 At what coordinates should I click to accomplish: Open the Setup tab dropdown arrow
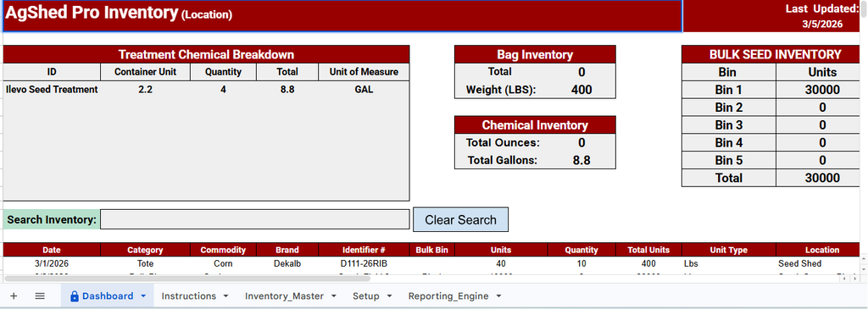(x=389, y=296)
